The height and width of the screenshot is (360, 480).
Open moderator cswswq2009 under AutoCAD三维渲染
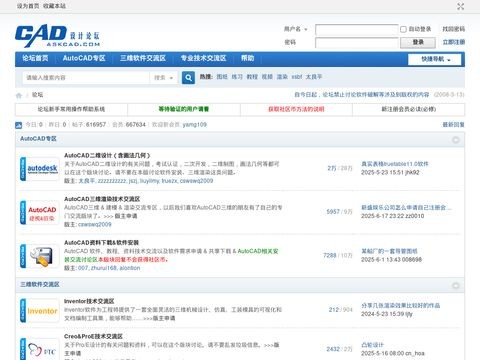(x=95, y=225)
